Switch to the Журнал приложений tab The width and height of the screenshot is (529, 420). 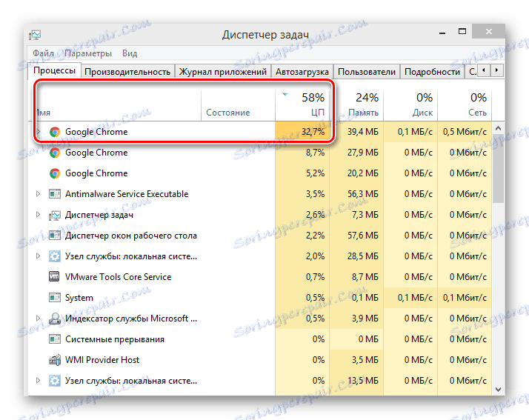(x=223, y=72)
